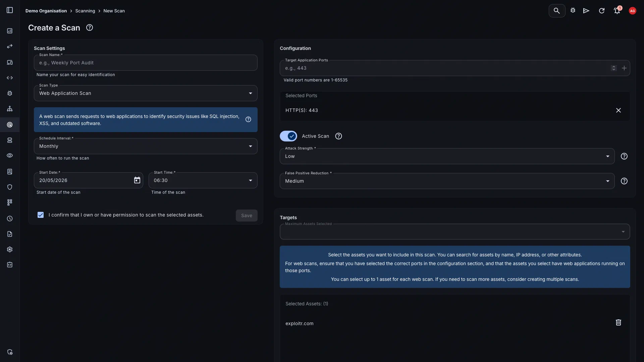
Task: Click the send paper-plane icon
Action: click(x=586, y=11)
